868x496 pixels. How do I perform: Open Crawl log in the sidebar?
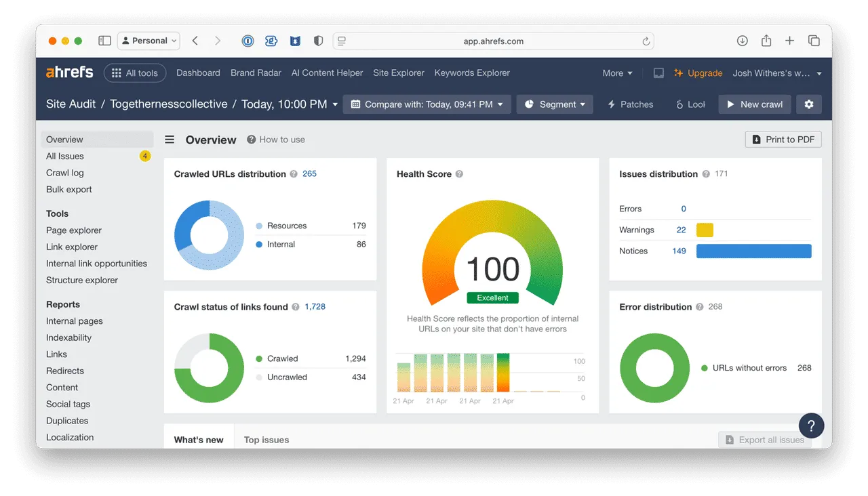point(65,173)
